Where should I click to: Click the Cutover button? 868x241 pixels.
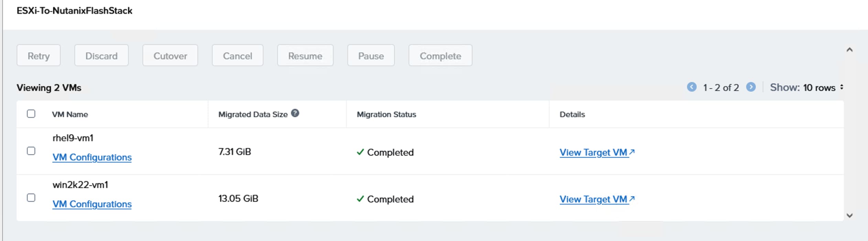point(170,55)
